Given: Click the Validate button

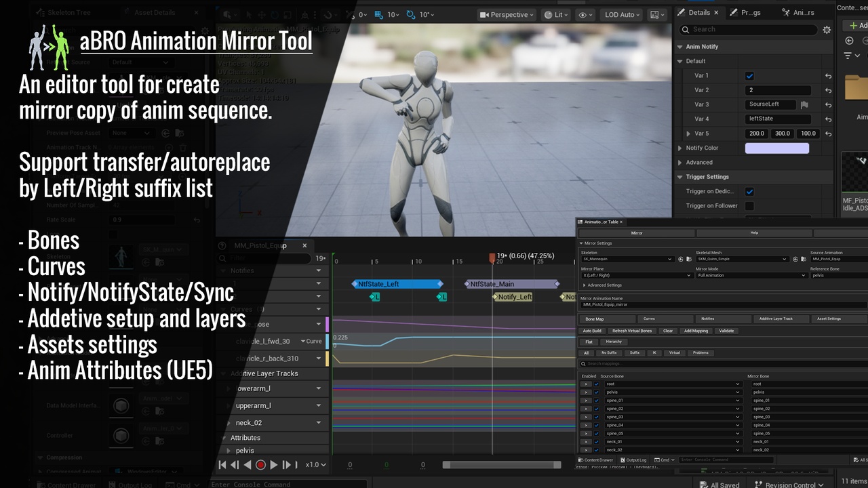Looking at the screenshot, I should 726,331.
